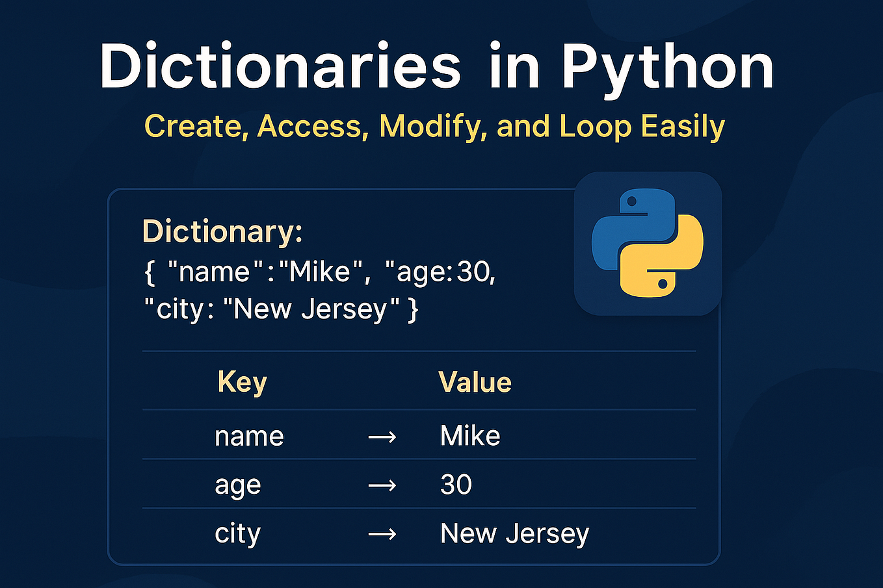
Task: Select the yellow snake in the Python logo
Action: click(x=663, y=266)
